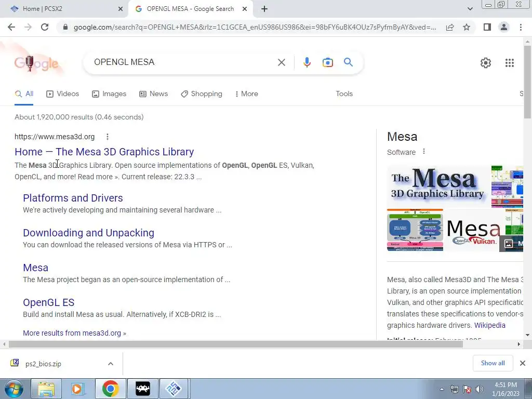
Task: Switch to News results
Action: 154,94
